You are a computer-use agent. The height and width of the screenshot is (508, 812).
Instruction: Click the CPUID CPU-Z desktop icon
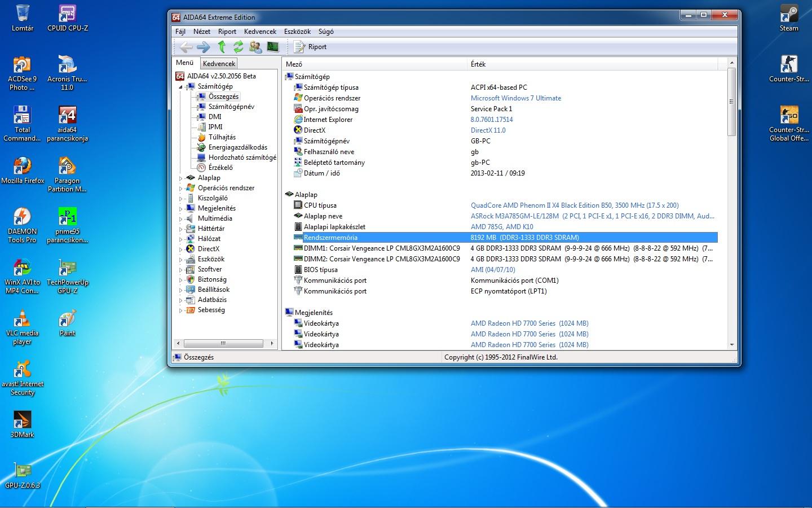[68, 18]
